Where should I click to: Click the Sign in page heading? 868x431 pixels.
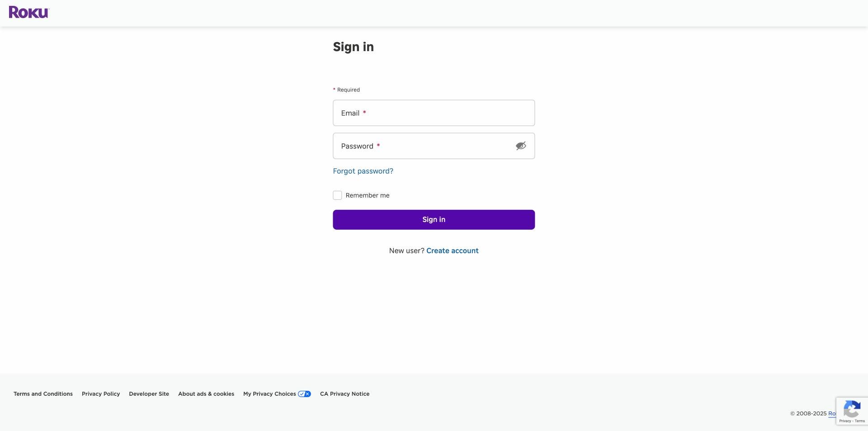pos(353,47)
